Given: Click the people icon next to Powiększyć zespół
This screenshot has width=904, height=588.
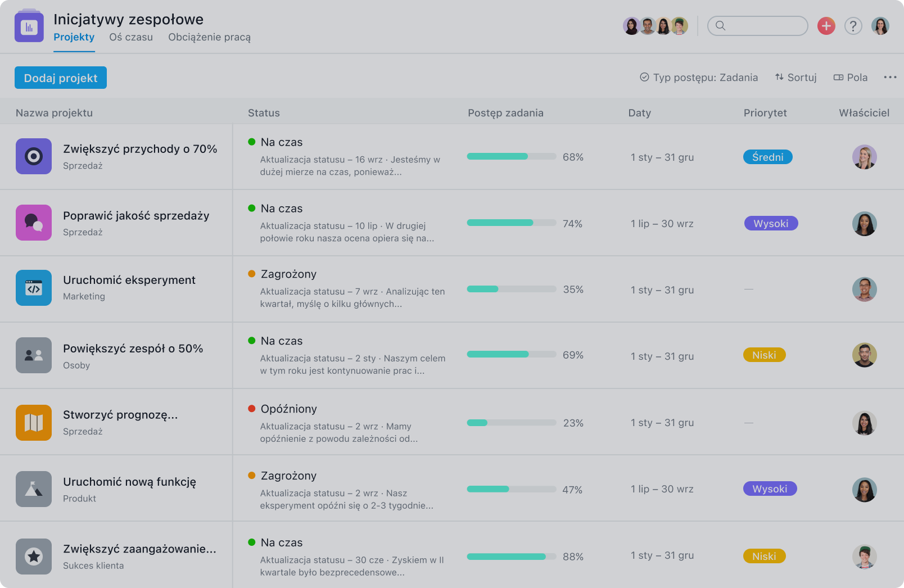Looking at the screenshot, I should coord(34,355).
